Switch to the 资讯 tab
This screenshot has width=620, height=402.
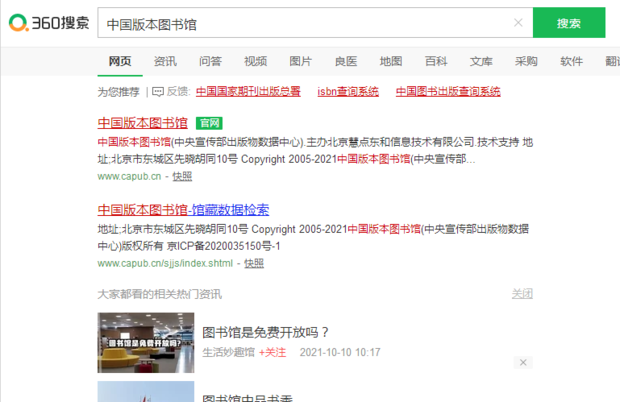click(165, 61)
